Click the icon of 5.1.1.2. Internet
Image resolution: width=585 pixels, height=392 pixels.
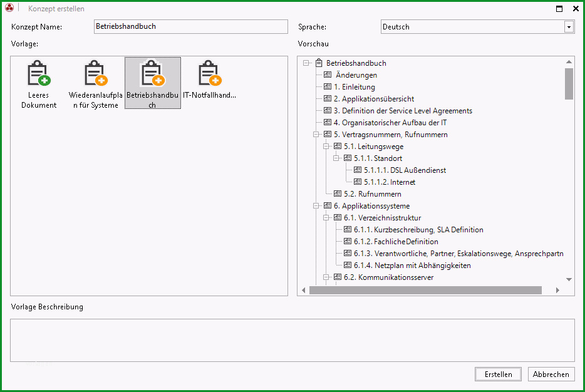click(358, 182)
